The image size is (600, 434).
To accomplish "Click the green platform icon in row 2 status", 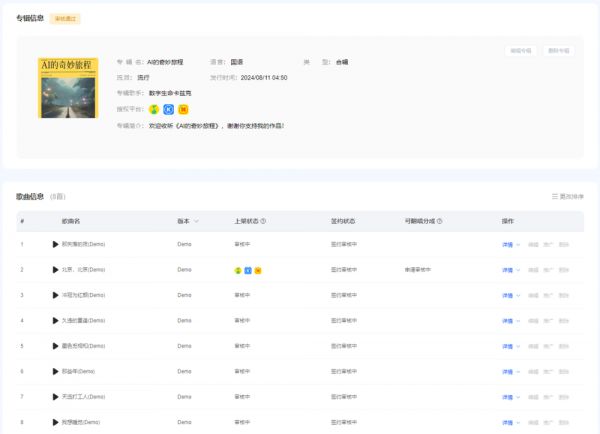I will click(x=237, y=270).
